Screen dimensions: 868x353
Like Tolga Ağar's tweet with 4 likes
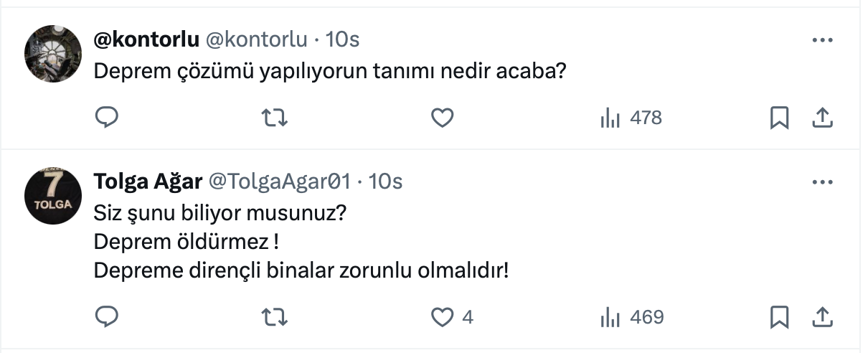pos(444,316)
